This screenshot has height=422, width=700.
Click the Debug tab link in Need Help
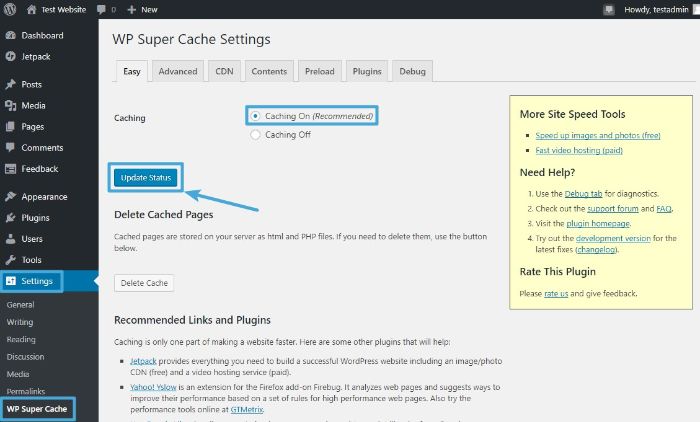coord(583,194)
